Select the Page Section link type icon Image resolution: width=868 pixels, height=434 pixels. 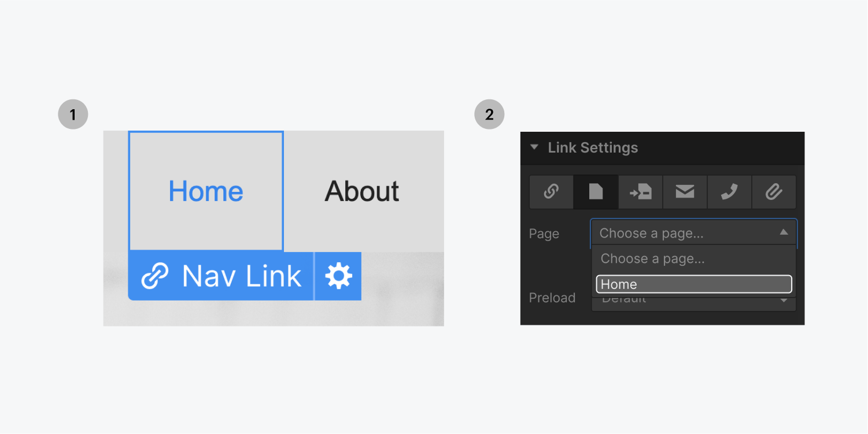pos(640,192)
